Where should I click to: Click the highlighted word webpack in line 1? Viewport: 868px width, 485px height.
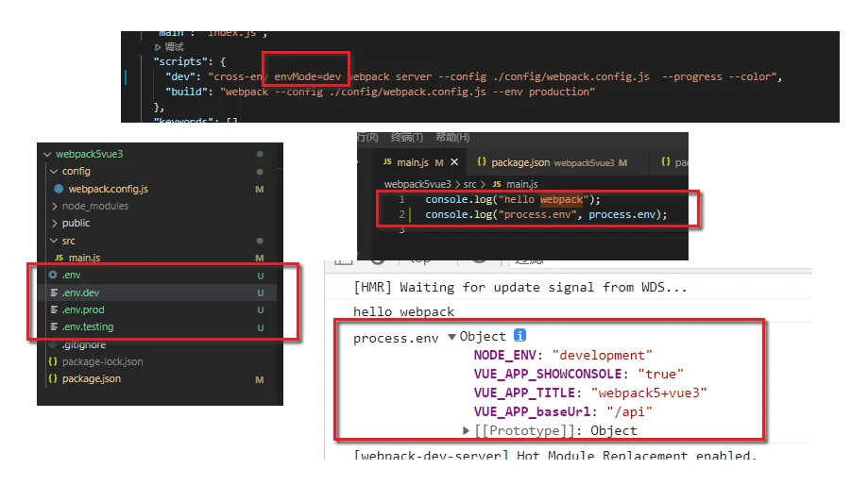point(561,200)
